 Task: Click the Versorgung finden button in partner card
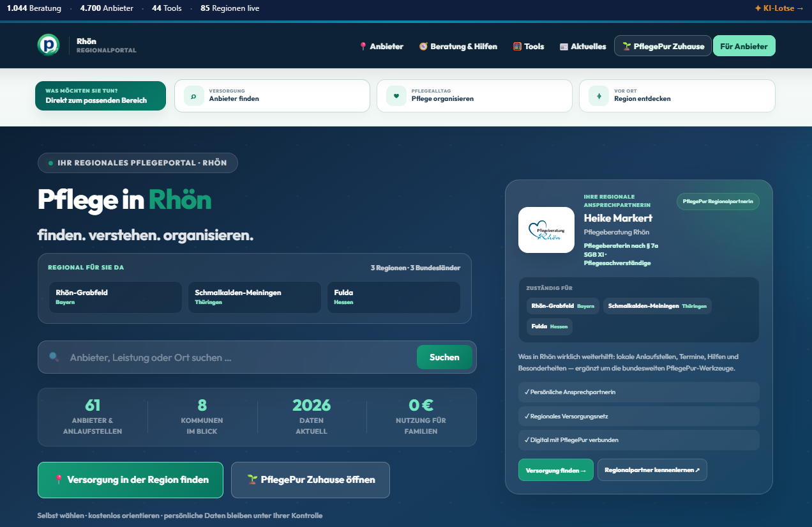tap(555, 470)
